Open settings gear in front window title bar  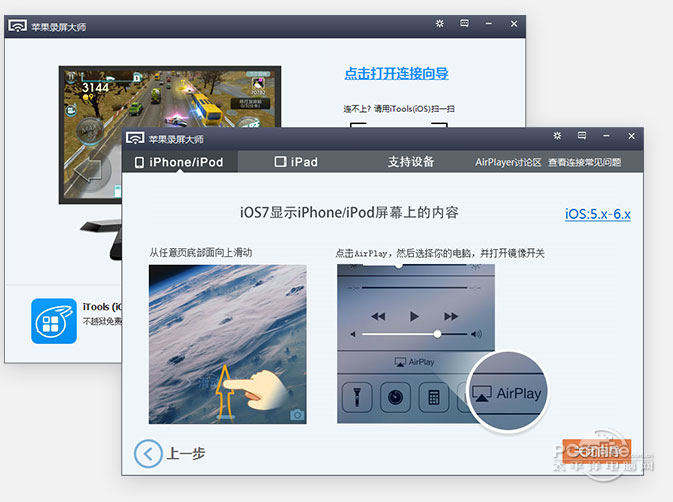tap(557, 136)
